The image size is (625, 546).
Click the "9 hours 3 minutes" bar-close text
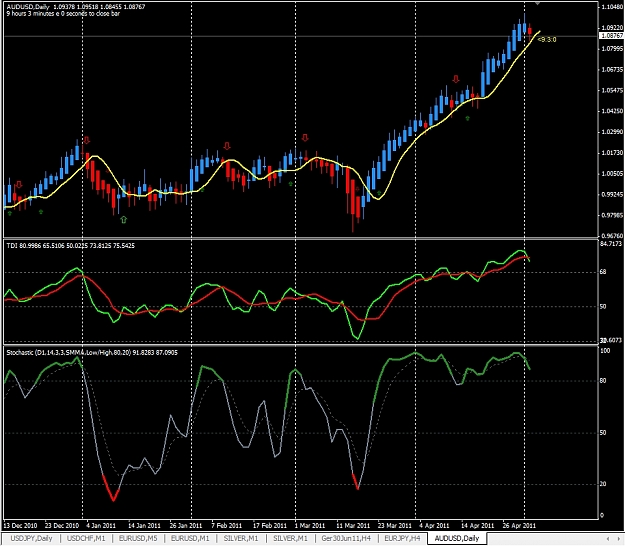[x=63, y=14]
